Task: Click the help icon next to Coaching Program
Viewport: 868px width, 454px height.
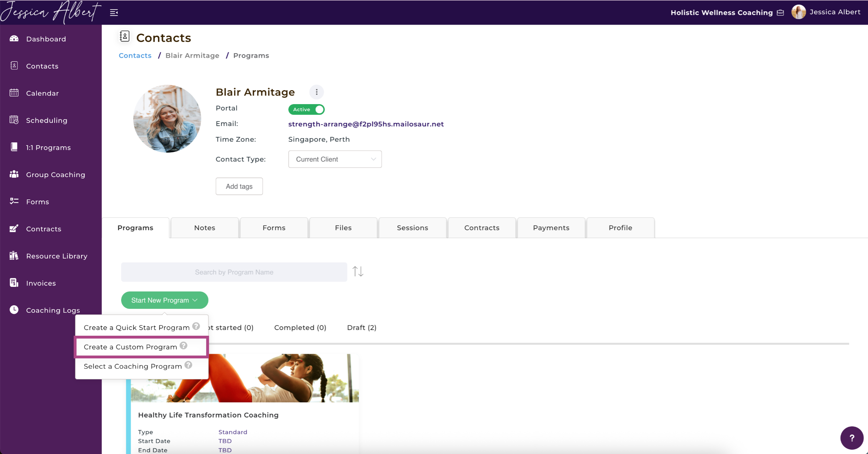Action: [x=188, y=365]
